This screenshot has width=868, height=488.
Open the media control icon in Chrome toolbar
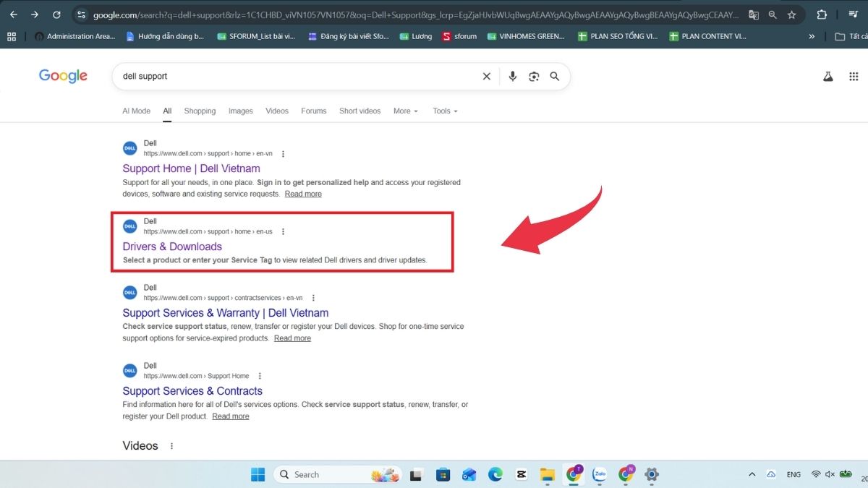(853, 14)
